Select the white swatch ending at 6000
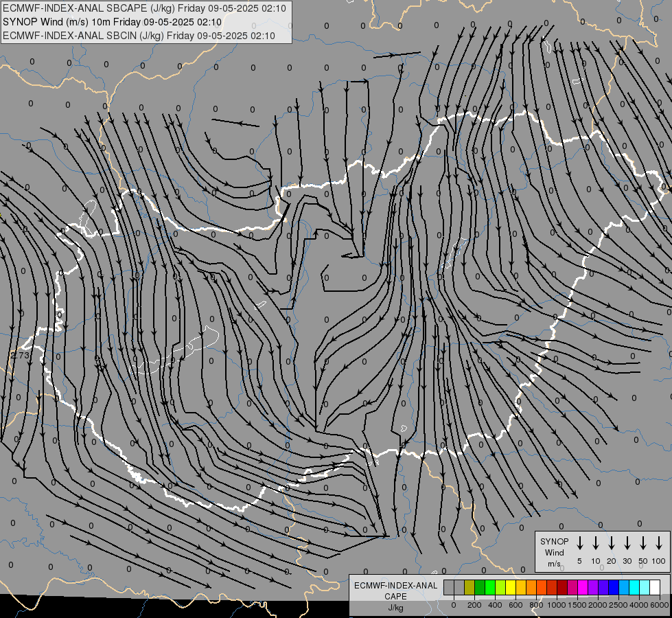 tap(655, 588)
